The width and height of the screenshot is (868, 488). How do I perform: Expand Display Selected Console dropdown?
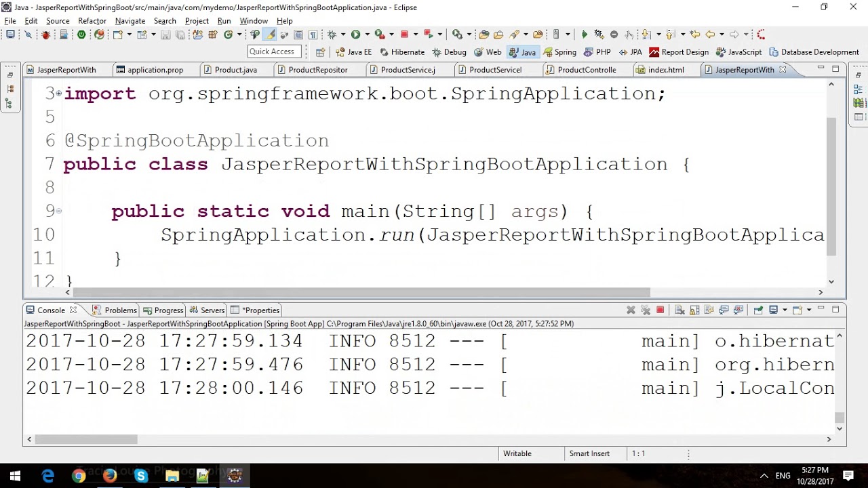785,310
